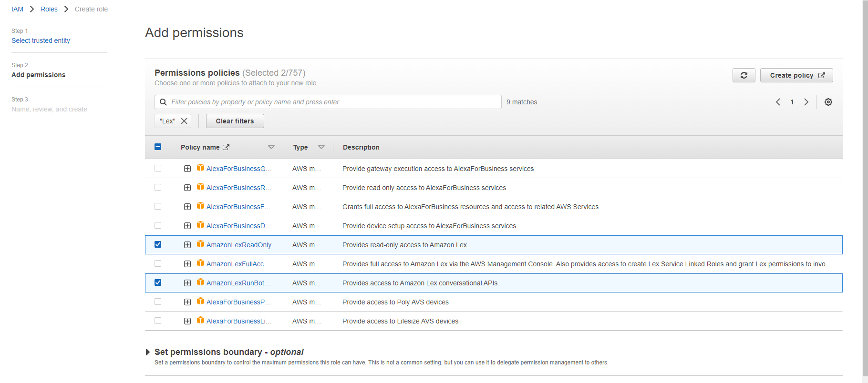Go to the next page of policies

(x=806, y=102)
